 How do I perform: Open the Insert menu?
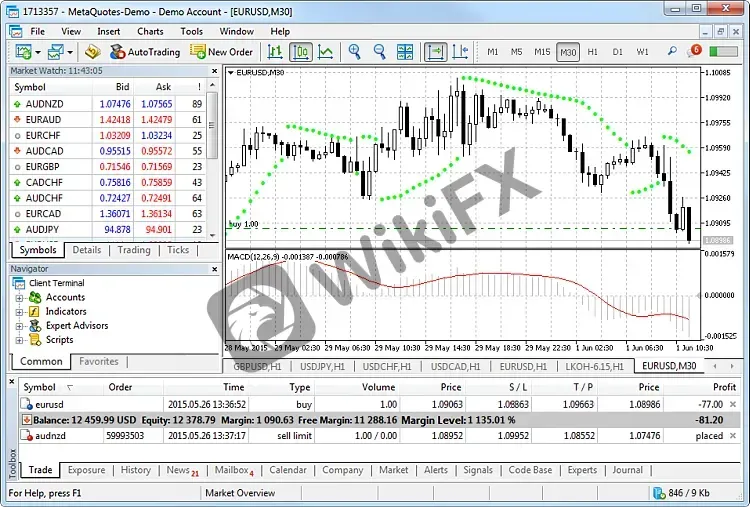[109, 32]
